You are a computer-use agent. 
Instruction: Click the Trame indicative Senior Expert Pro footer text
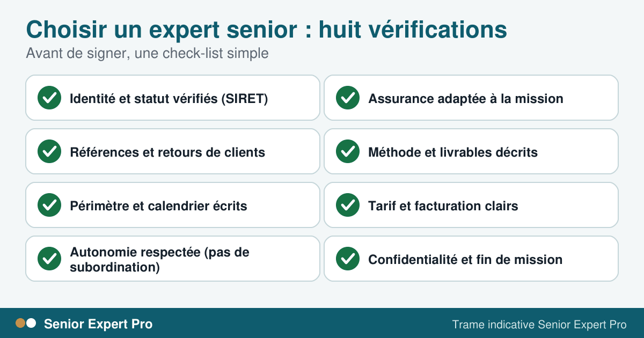coord(539,324)
